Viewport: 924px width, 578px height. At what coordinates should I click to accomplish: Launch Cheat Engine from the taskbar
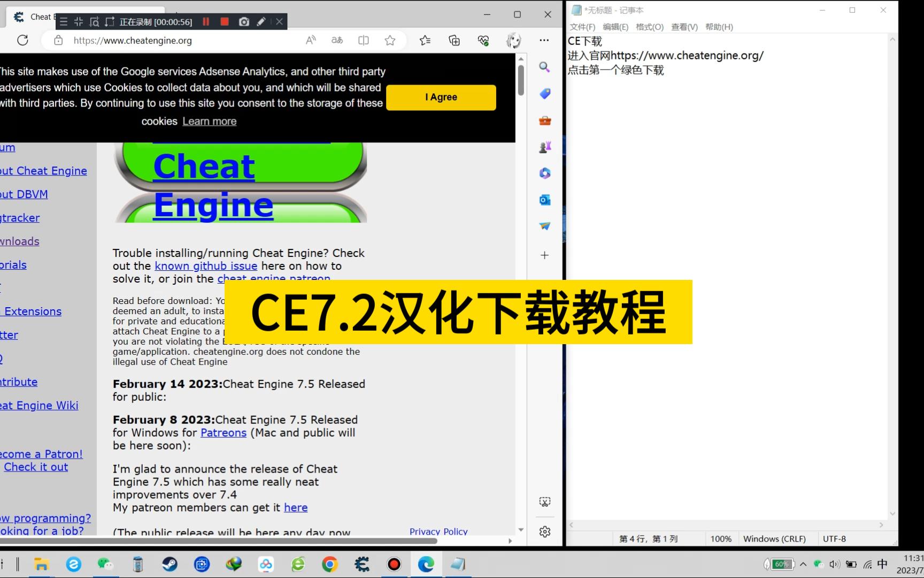pyautogui.click(x=361, y=564)
